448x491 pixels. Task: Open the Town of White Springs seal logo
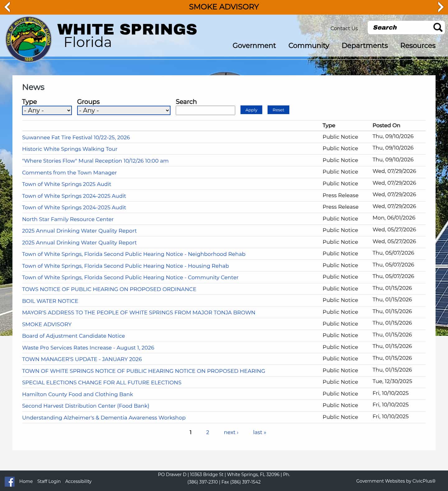(29, 39)
